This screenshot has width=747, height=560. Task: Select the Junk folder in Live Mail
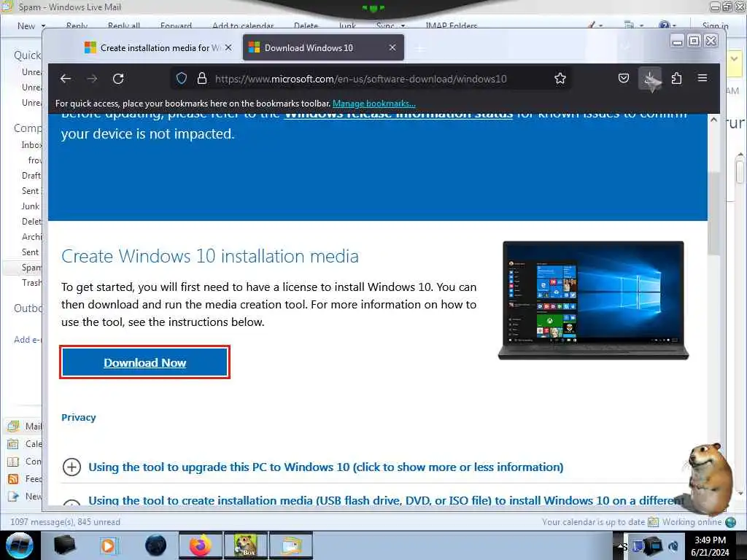(31, 206)
